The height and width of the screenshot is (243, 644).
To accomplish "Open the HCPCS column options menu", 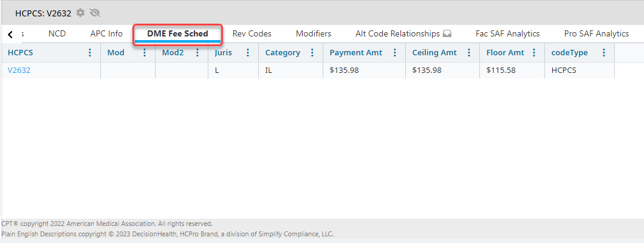I will (90, 53).
